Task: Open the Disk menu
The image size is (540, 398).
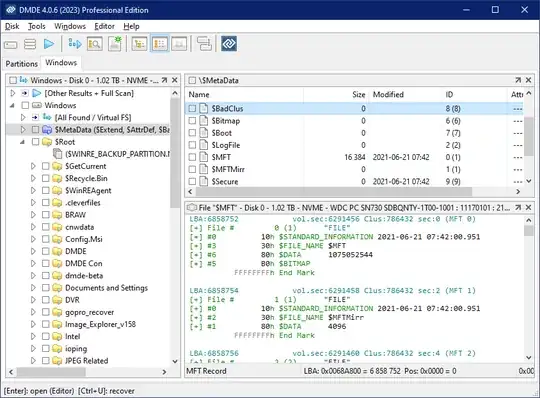Action: (x=12, y=26)
